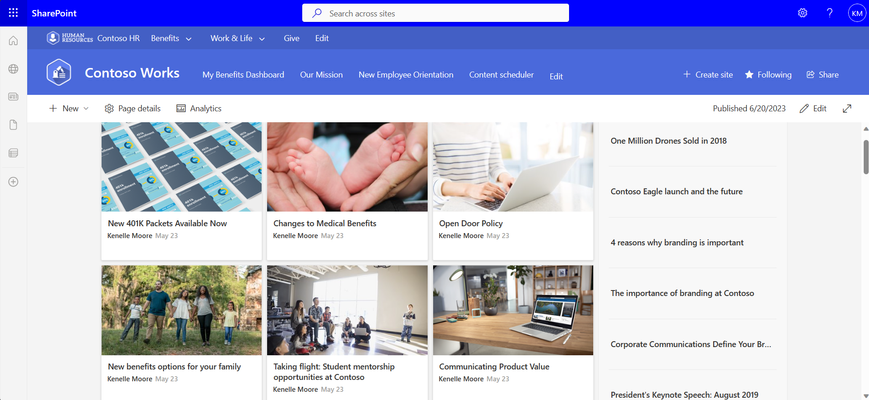This screenshot has width=869, height=400.
Task: Click the plus icon beside Create site
Action: (687, 74)
